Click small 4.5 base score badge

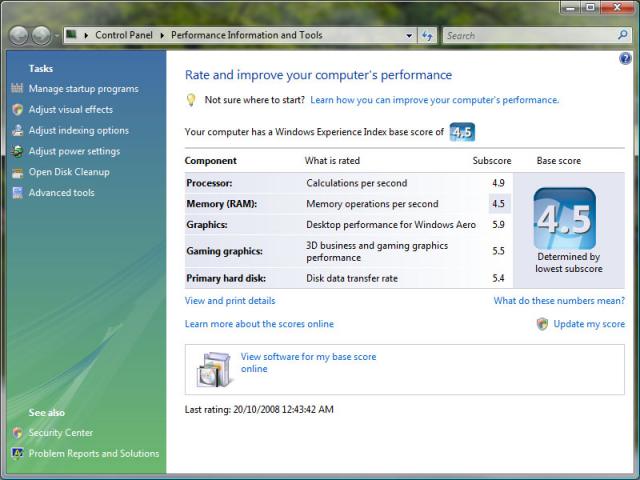click(x=462, y=132)
